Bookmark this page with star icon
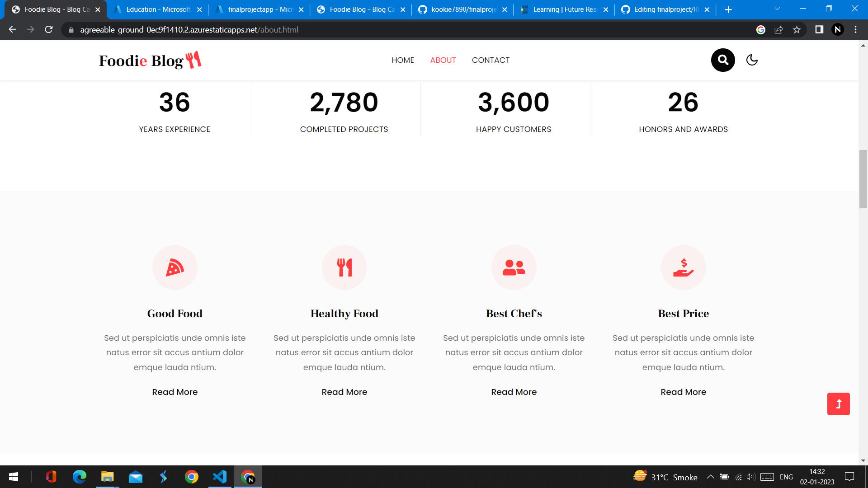 [797, 30]
